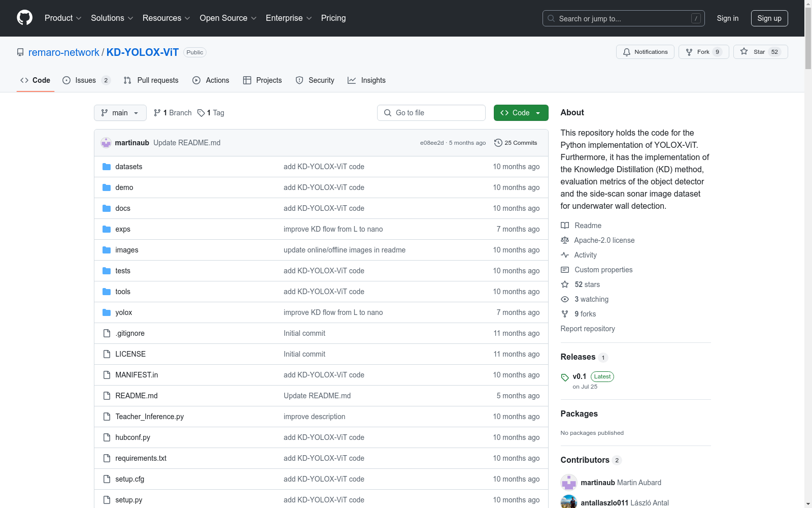Open the Insights tab
Screen dimensions: 812x508
[x=367, y=80]
